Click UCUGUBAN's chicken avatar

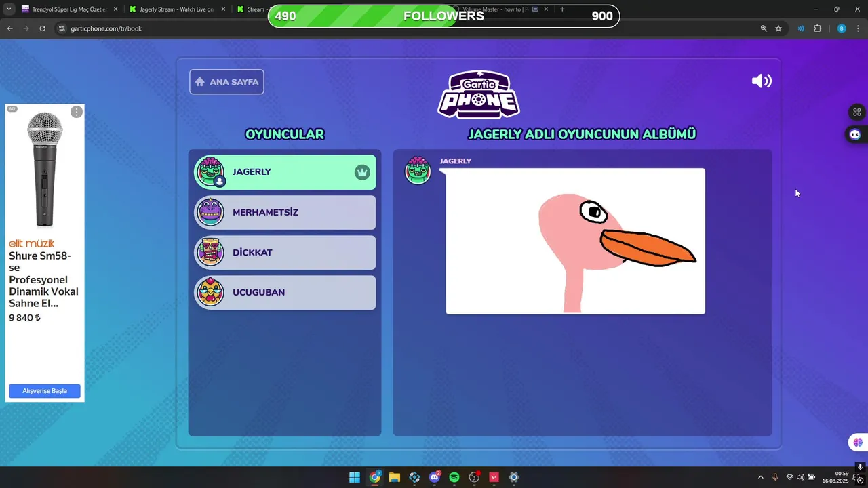point(210,292)
